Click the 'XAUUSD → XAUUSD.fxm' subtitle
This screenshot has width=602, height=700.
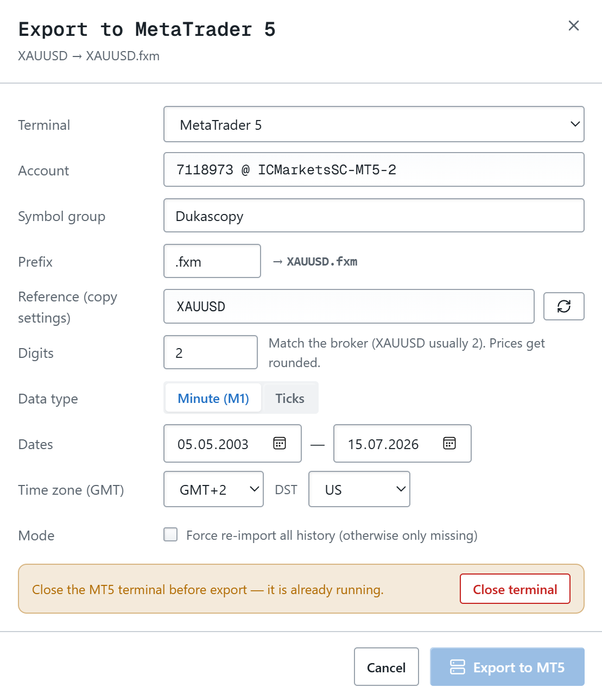click(88, 56)
